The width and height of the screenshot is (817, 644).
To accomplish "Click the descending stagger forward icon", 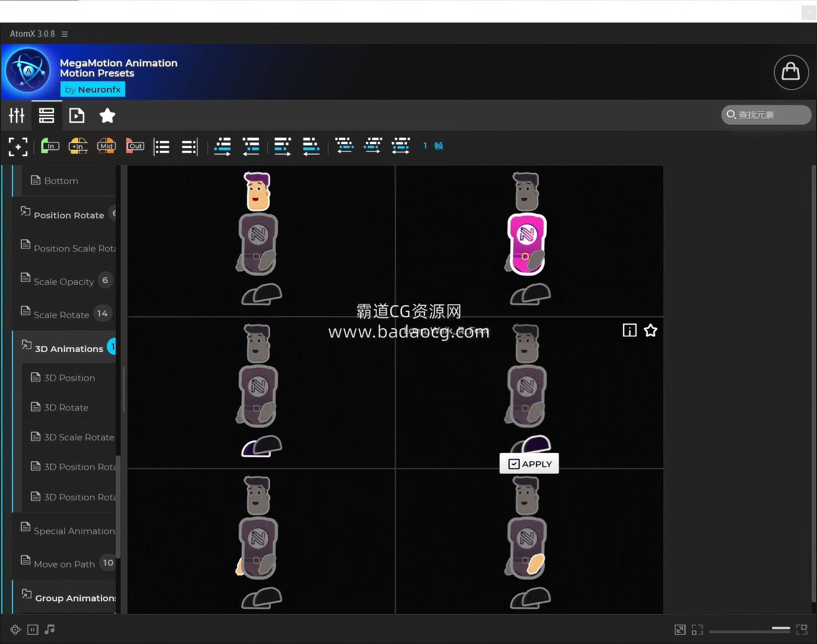I will tap(283, 146).
